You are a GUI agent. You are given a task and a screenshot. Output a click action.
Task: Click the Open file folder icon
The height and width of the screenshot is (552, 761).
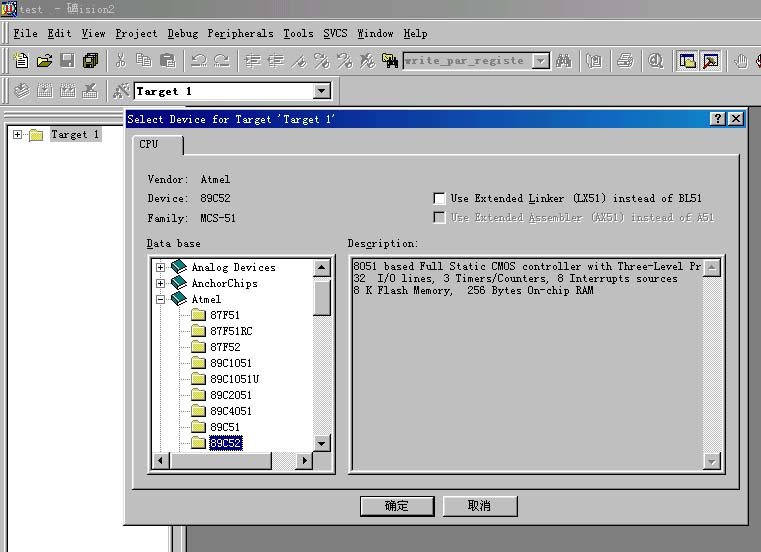pyautogui.click(x=44, y=61)
